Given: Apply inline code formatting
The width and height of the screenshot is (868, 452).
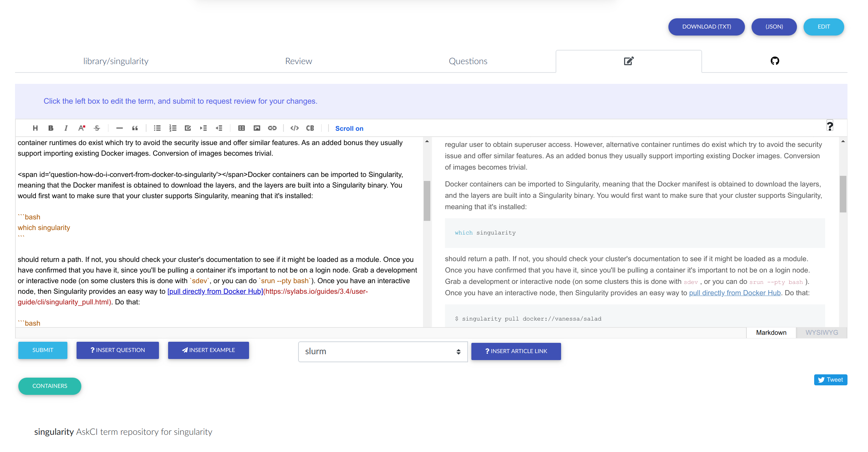Looking at the screenshot, I should [294, 128].
